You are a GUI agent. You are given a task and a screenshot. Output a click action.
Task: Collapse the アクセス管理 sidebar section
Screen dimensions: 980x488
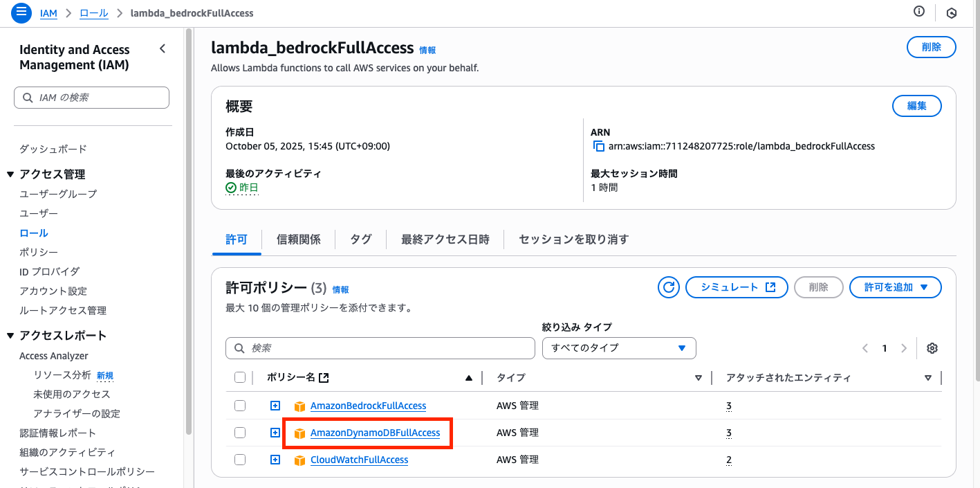10,174
